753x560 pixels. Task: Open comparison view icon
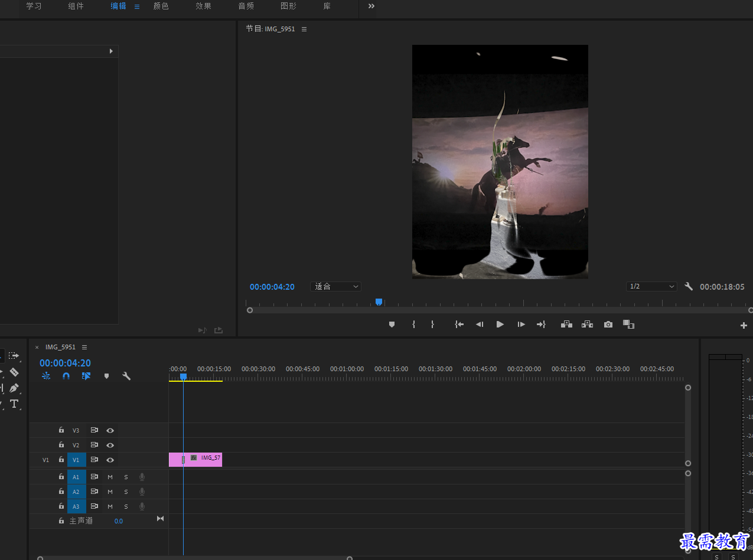click(628, 325)
